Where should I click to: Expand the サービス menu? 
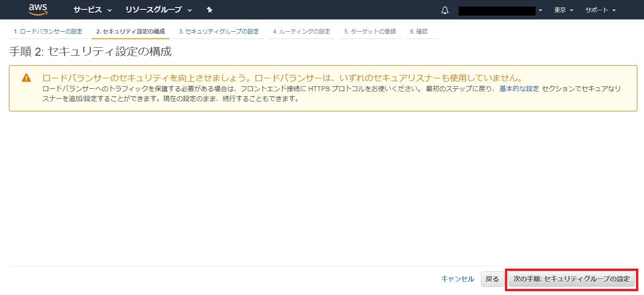click(92, 10)
